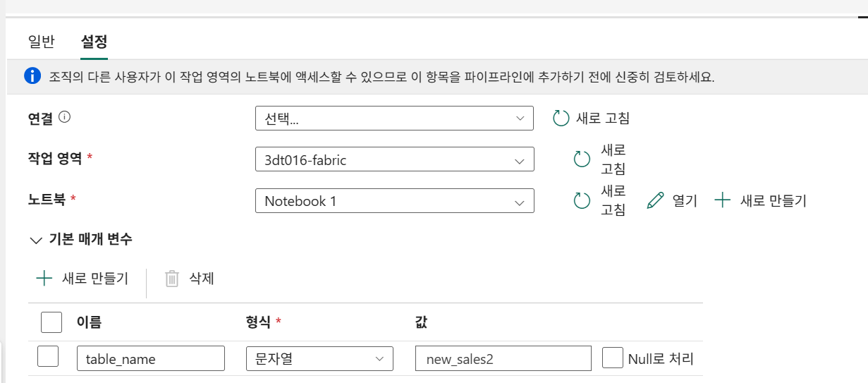Open the 노트북 dropdown showing Notebook 1
868x383 pixels.
point(394,201)
